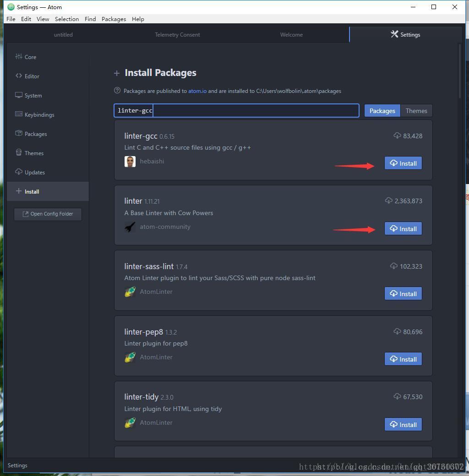Click the plus icon beside sidebar Install
This screenshot has height=476, width=469.
pyautogui.click(x=19, y=191)
